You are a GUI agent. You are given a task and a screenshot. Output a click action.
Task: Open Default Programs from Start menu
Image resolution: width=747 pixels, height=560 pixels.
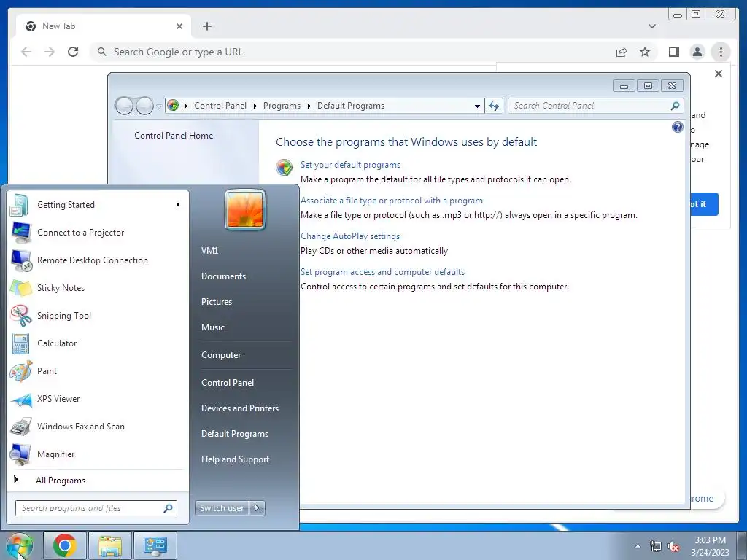234,434
